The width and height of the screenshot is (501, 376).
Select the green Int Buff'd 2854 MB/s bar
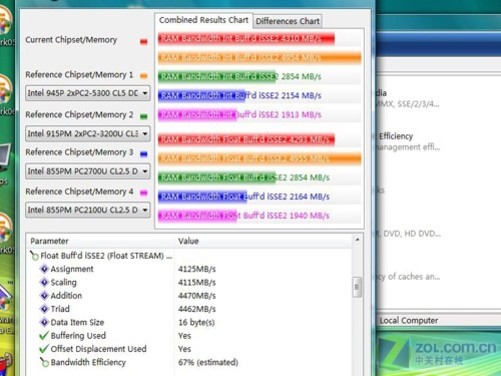click(x=217, y=77)
